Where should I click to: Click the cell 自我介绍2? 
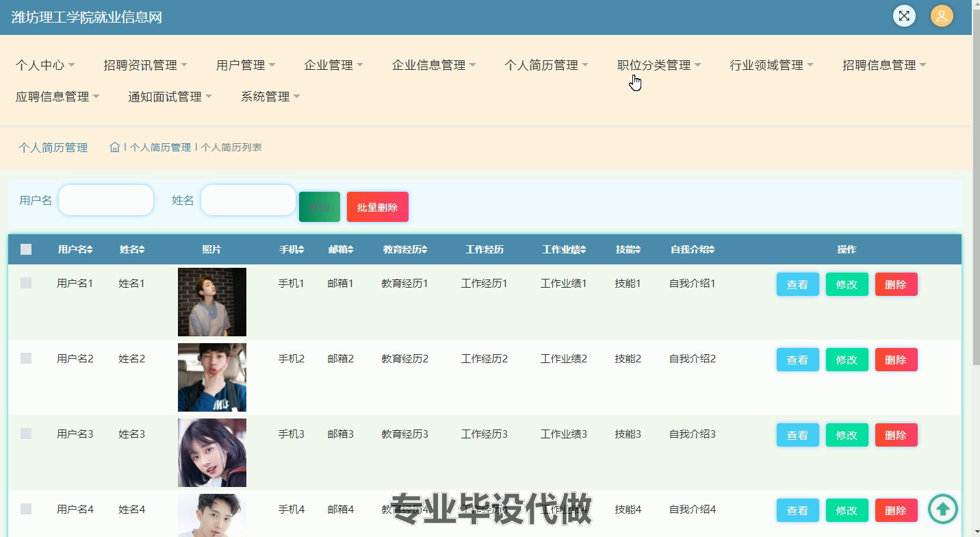pyautogui.click(x=693, y=359)
